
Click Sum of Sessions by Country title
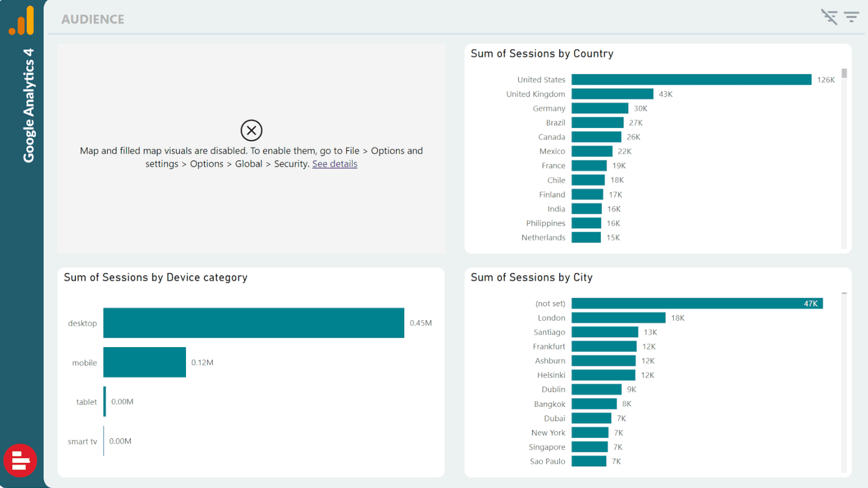pyautogui.click(x=542, y=54)
